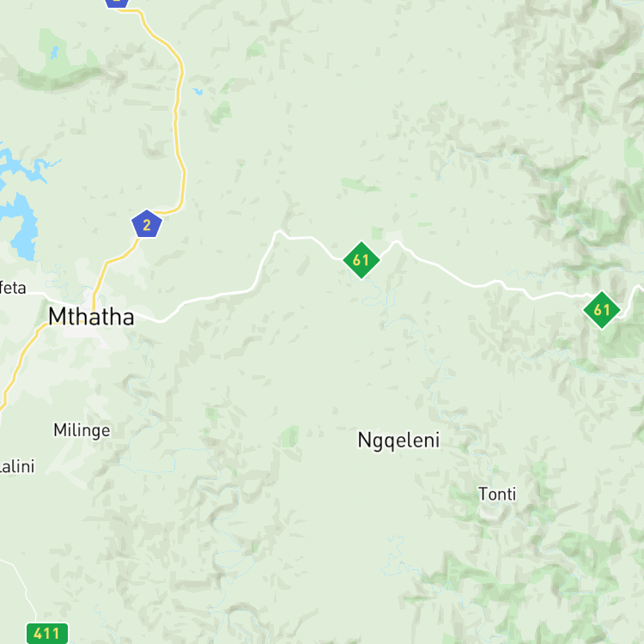
Task: Click the Tonti place label
Action: (497, 494)
